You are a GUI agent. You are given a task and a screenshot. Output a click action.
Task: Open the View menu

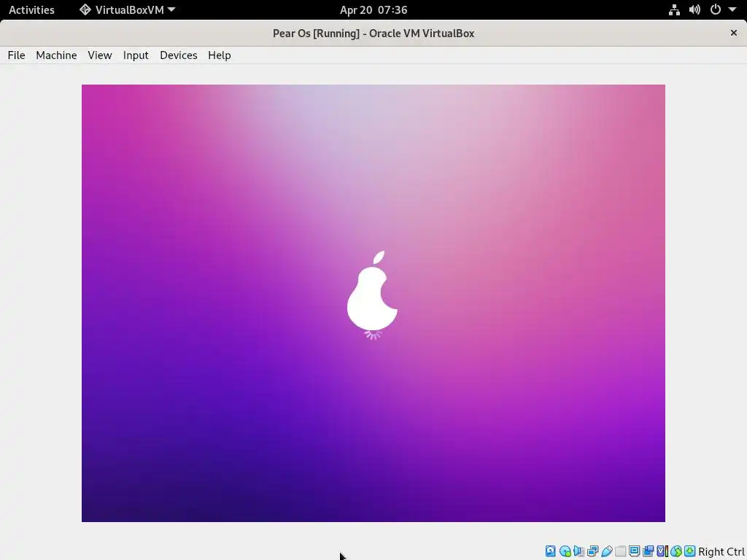click(99, 55)
